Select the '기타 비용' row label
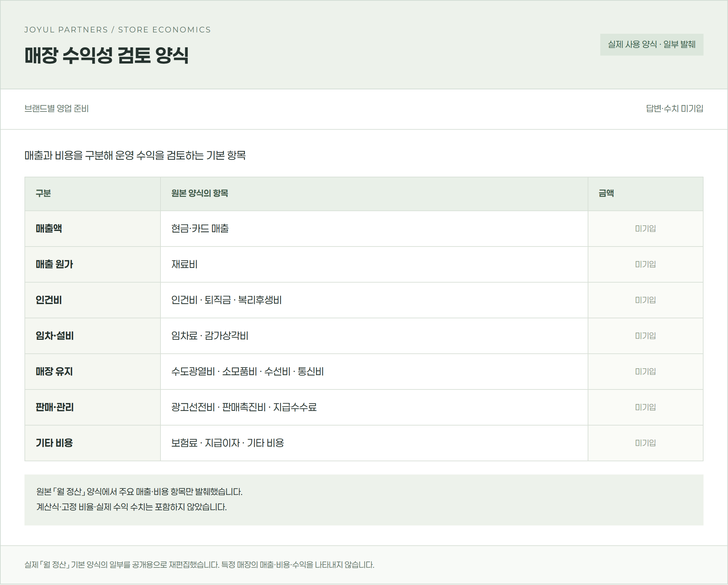 point(54,443)
